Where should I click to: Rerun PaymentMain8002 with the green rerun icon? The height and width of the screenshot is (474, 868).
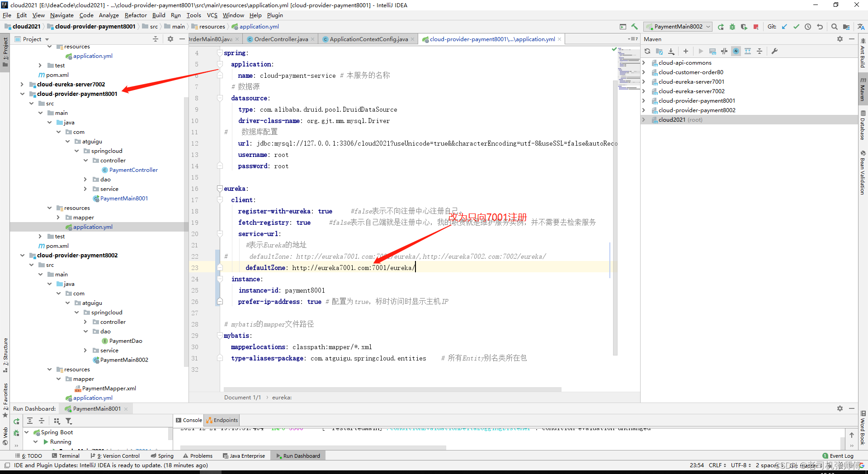721,27
